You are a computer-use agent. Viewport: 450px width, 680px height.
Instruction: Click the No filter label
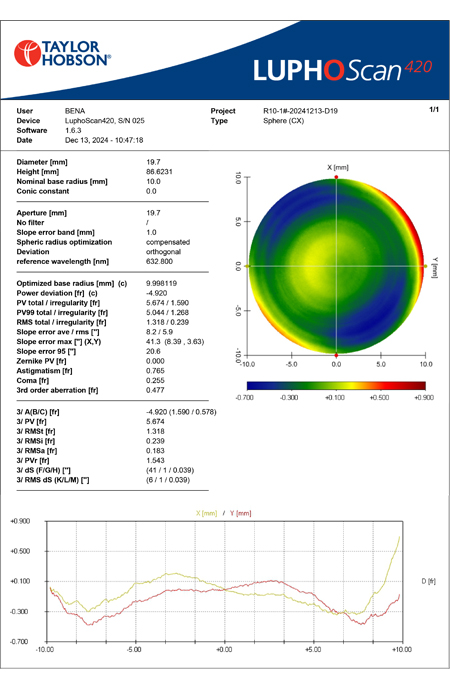[x=30, y=222]
